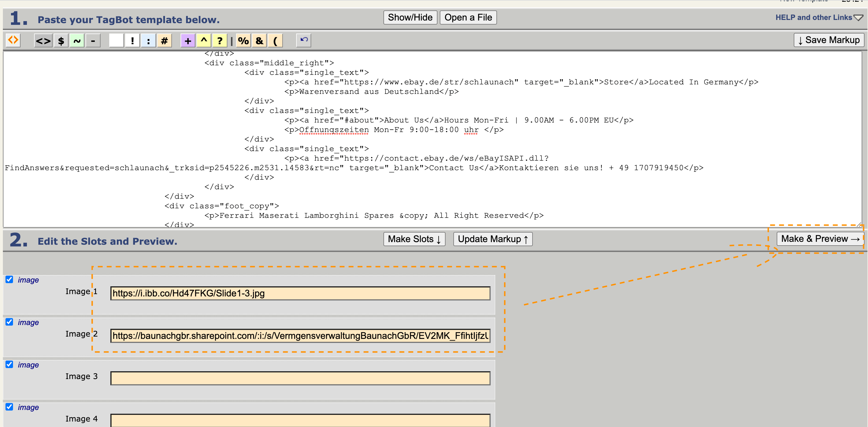Image resolution: width=868 pixels, height=427 pixels.
Task: Click inside the template markup textarea
Action: point(432,139)
